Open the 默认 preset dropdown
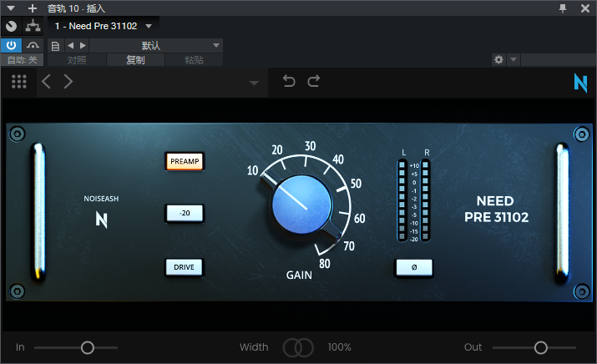This screenshot has width=597, height=364. [156, 46]
